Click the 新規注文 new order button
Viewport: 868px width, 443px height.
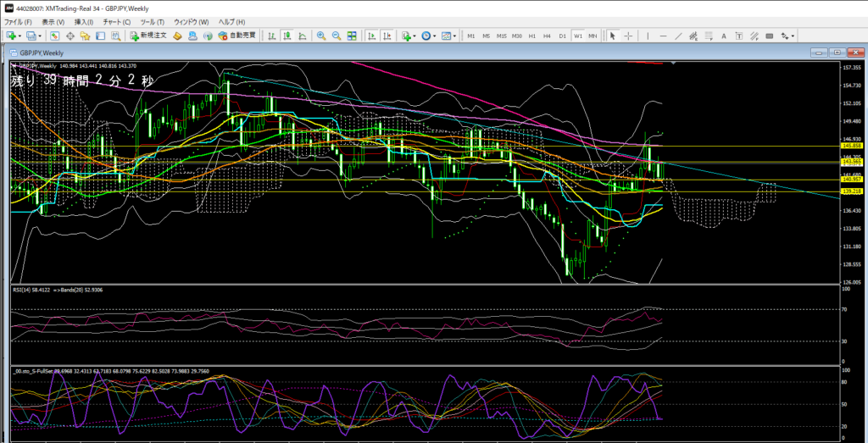(x=148, y=36)
